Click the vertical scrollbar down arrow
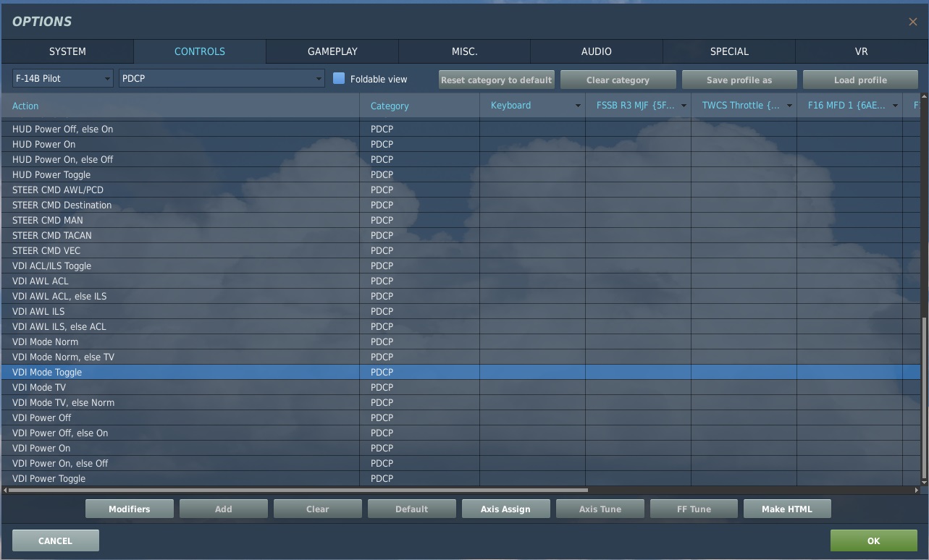 click(x=924, y=482)
